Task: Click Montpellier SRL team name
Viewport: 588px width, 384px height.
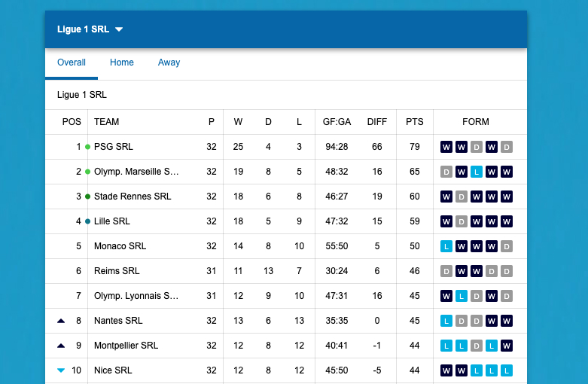Action: coord(126,346)
